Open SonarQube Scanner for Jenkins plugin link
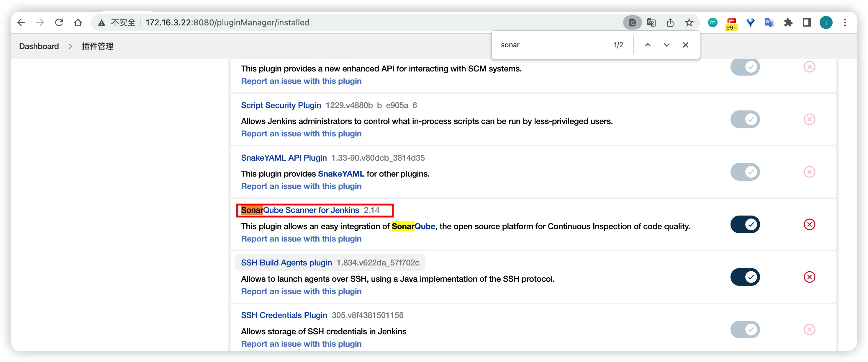 tap(300, 210)
